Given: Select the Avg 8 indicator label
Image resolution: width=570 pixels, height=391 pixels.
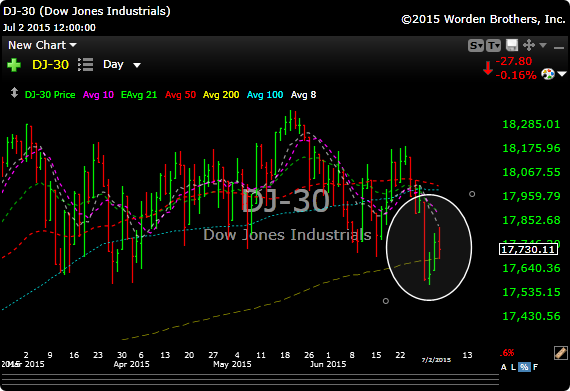Looking at the screenshot, I should [304, 95].
